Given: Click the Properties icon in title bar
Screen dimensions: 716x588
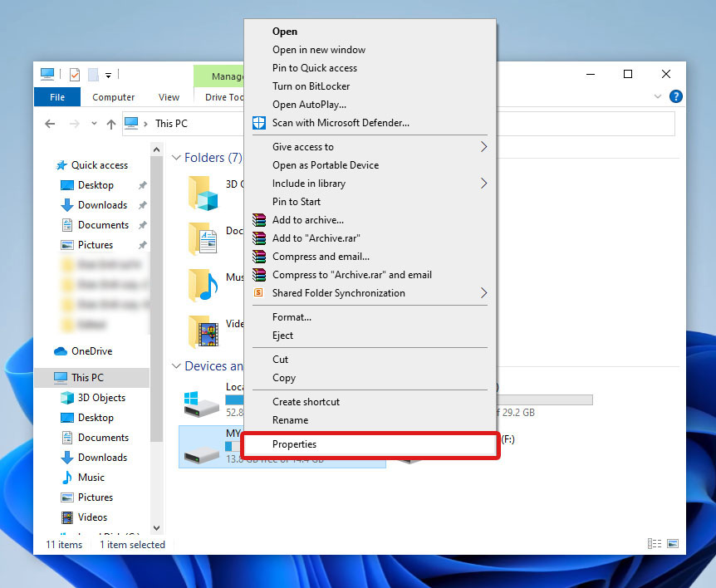Looking at the screenshot, I should (x=75, y=75).
